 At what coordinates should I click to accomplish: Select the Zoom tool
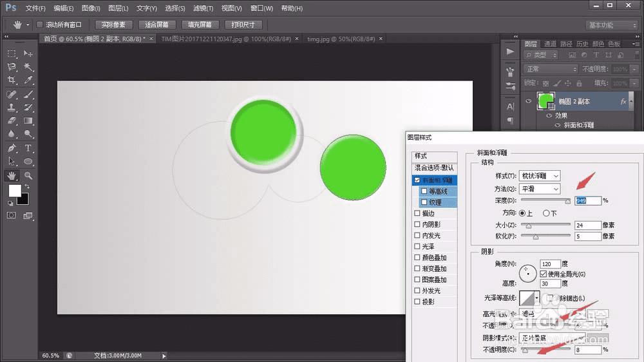coord(28,175)
